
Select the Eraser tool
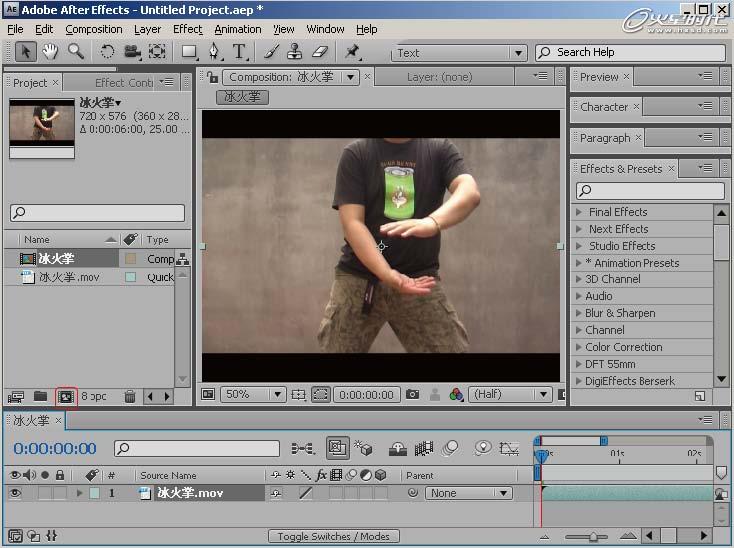tap(320, 51)
